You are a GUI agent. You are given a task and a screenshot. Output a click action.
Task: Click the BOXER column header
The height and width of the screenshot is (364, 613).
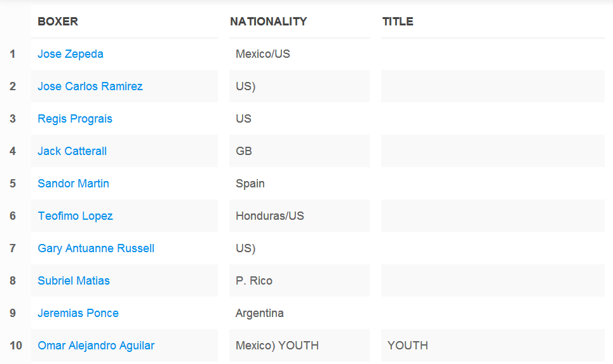point(58,22)
